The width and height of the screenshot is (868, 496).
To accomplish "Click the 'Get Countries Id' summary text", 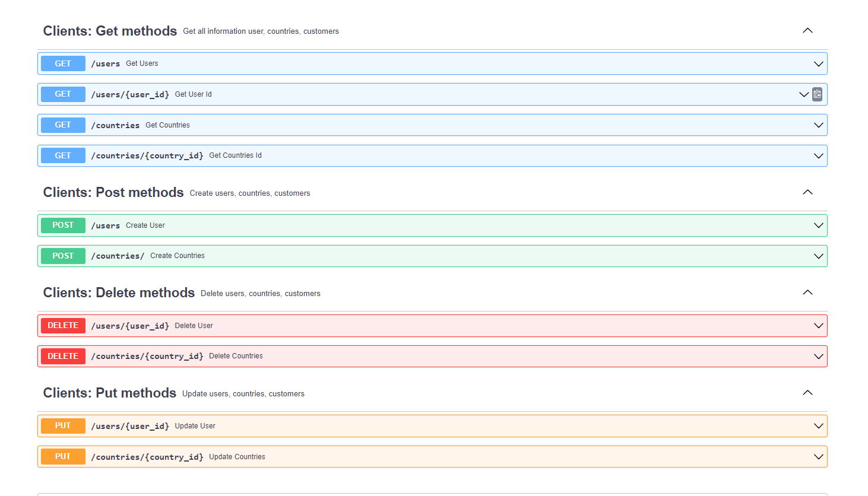I will (x=235, y=155).
